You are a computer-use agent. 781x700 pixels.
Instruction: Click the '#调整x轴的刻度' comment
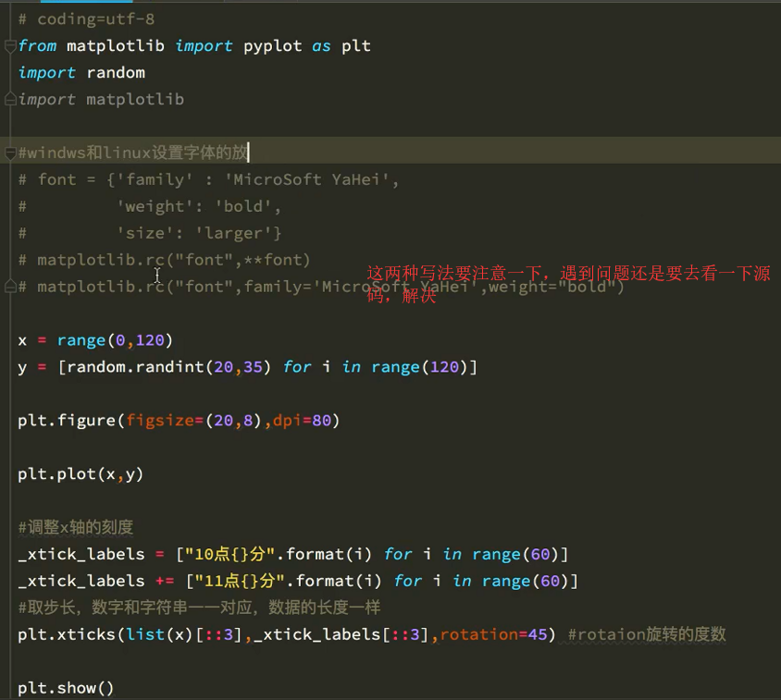(x=76, y=527)
